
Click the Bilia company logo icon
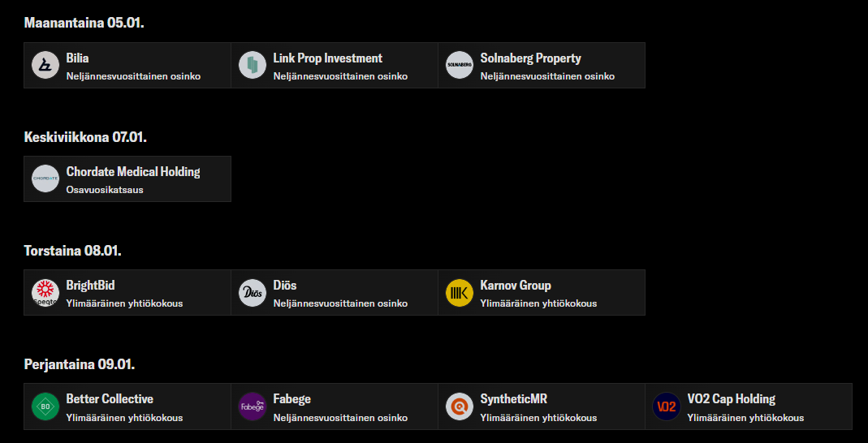[45, 66]
